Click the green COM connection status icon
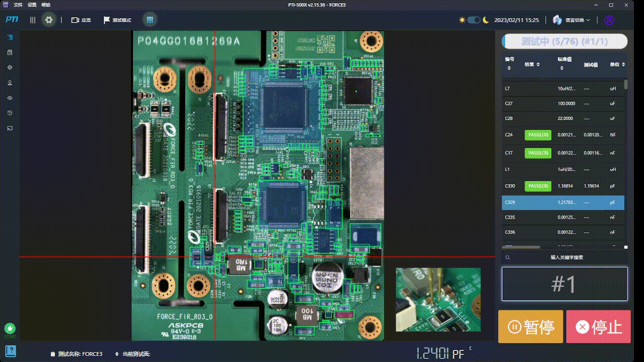644x362 pixels. click(x=10, y=329)
